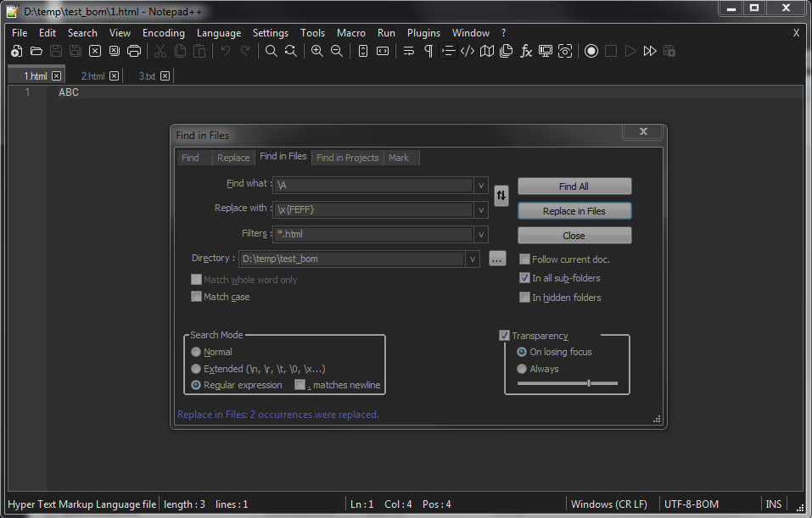Close the 1.html tab using its X
The width and height of the screenshot is (812, 518).
57,76
